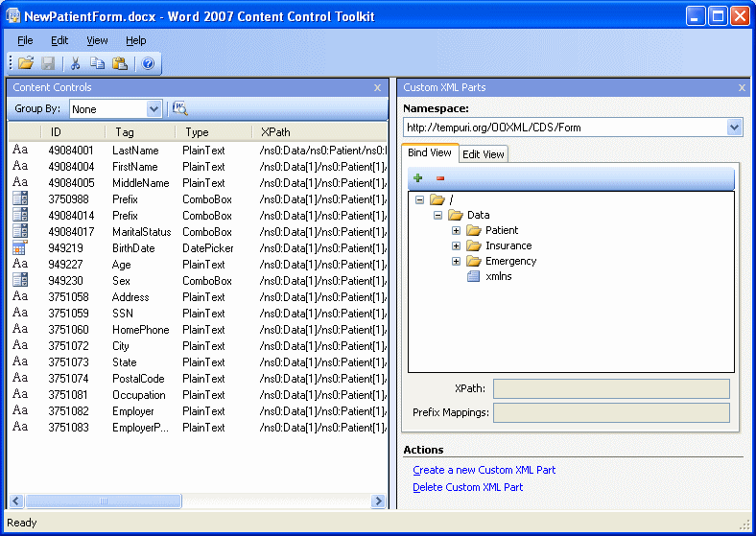This screenshot has width=756, height=536.
Task: Open the Group By dropdown
Action: (154, 109)
